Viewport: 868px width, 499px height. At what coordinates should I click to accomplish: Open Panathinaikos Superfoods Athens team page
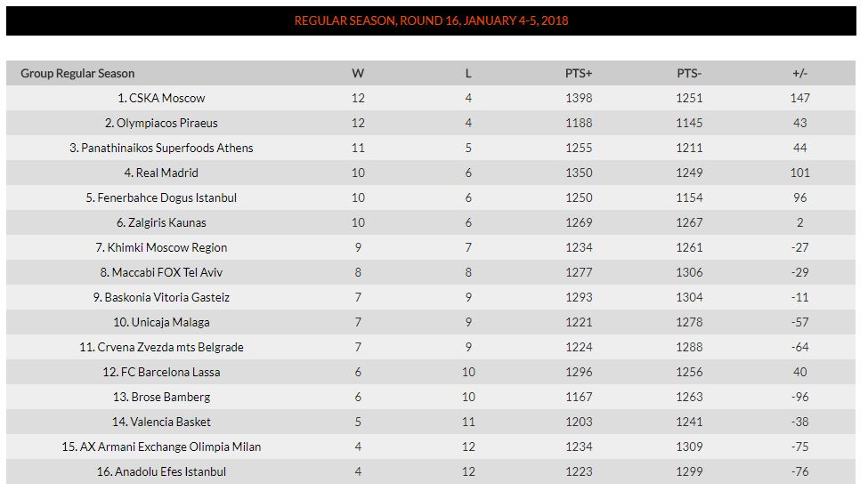tap(161, 148)
